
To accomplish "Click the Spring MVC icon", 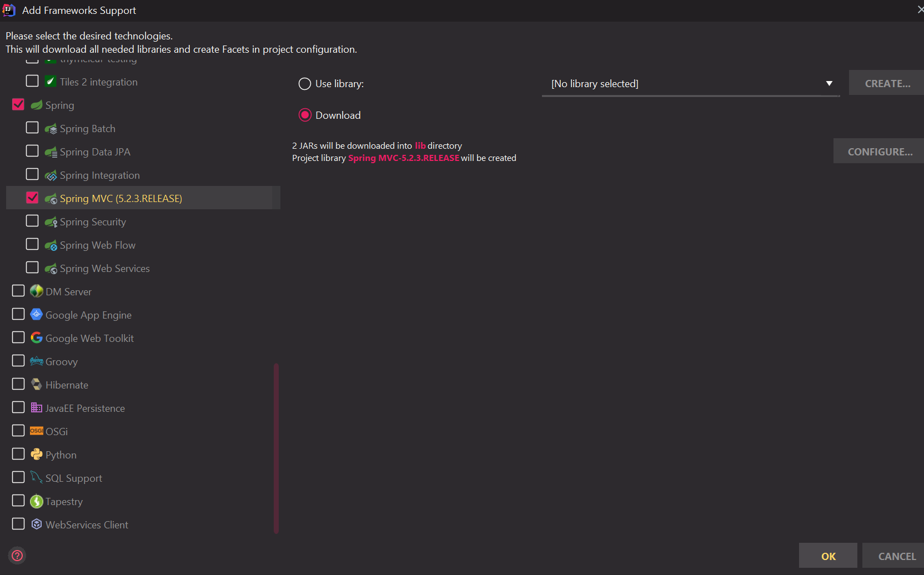I will coord(51,199).
